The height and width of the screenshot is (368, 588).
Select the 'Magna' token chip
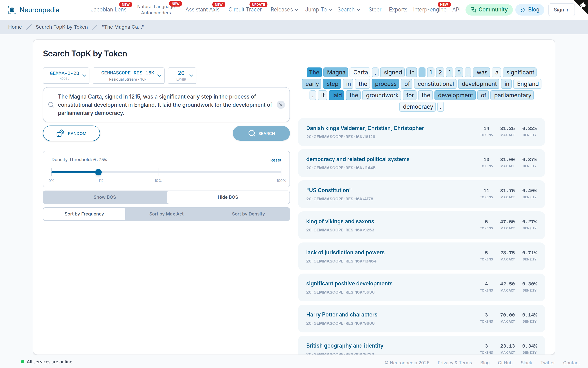point(336,72)
